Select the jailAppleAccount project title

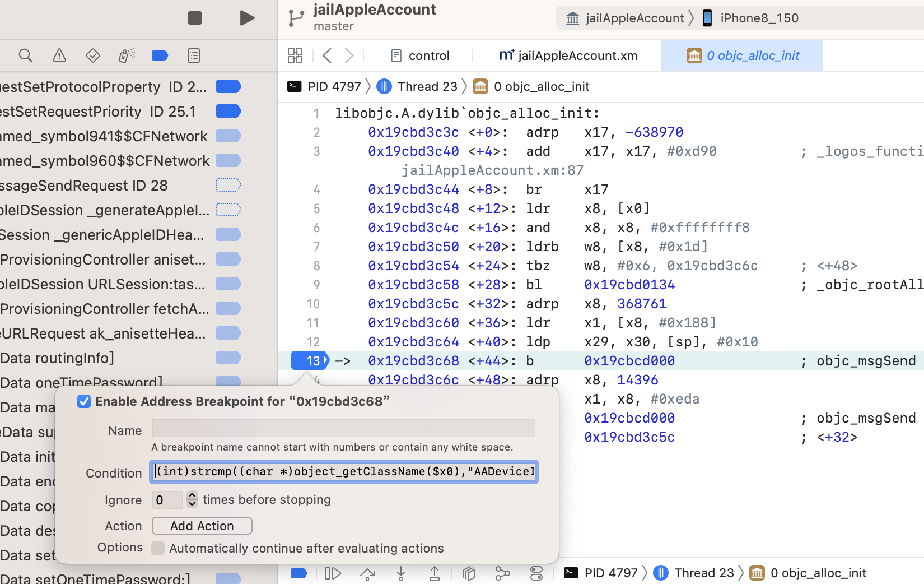tap(375, 10)
